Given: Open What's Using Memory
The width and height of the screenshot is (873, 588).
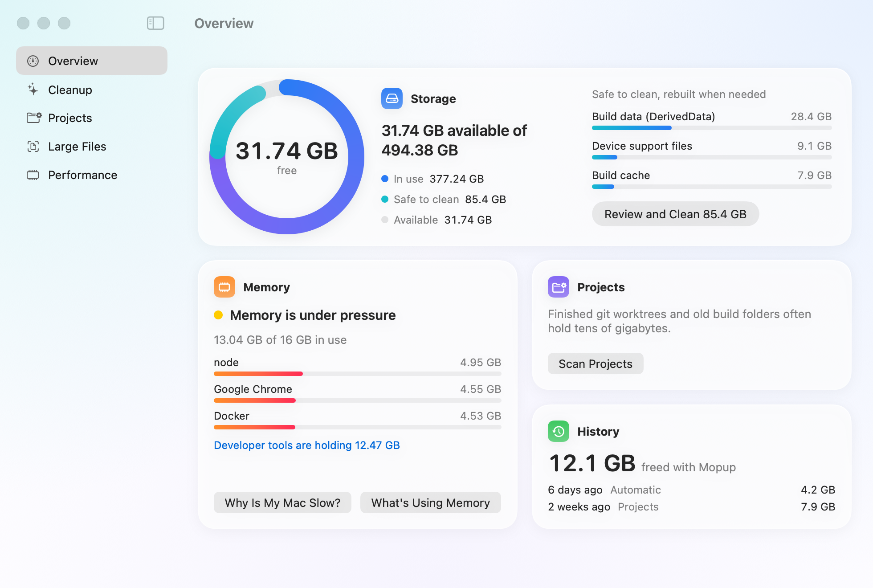Looking at the screenshot, I should pos(431,502).
